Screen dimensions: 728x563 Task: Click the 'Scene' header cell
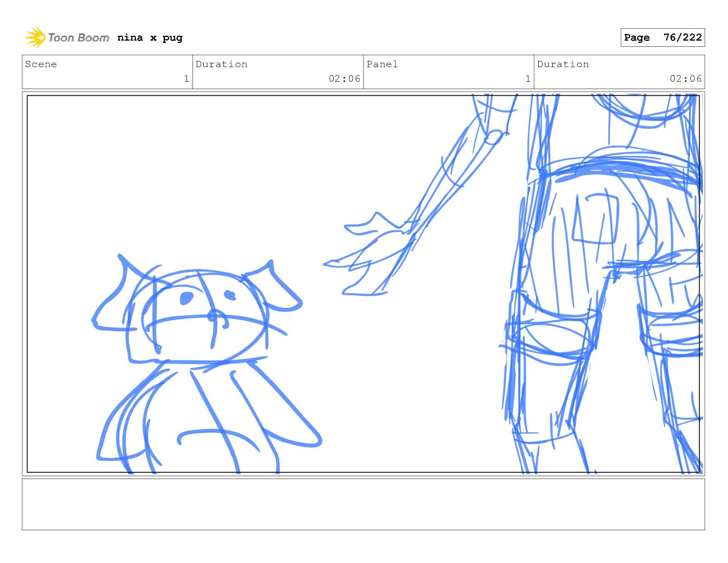point(107,72)
